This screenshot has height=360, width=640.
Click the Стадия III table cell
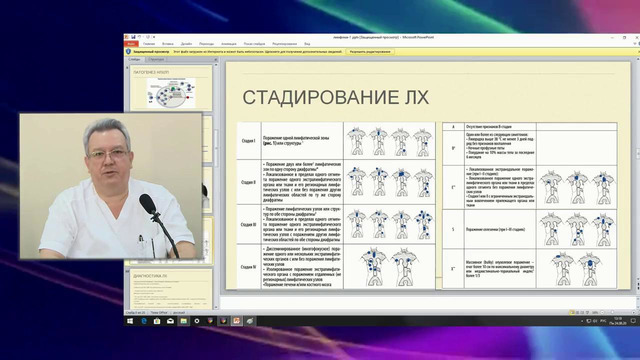(249, 224)
